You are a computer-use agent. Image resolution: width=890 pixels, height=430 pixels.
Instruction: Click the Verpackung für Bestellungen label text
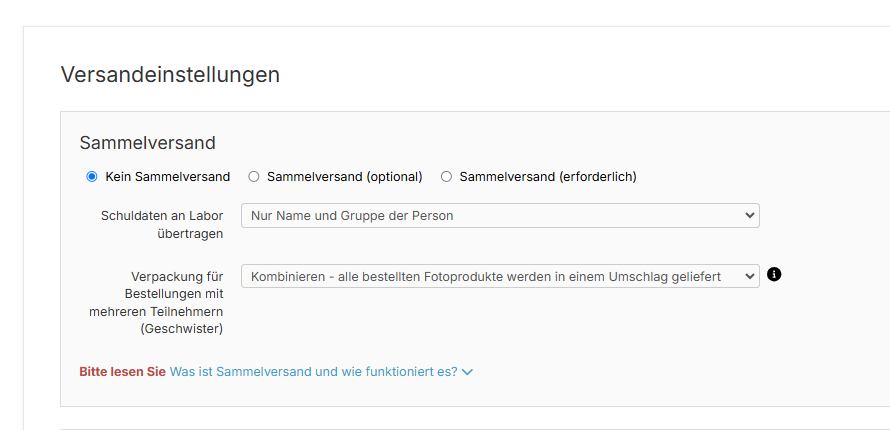pos(156,302)
